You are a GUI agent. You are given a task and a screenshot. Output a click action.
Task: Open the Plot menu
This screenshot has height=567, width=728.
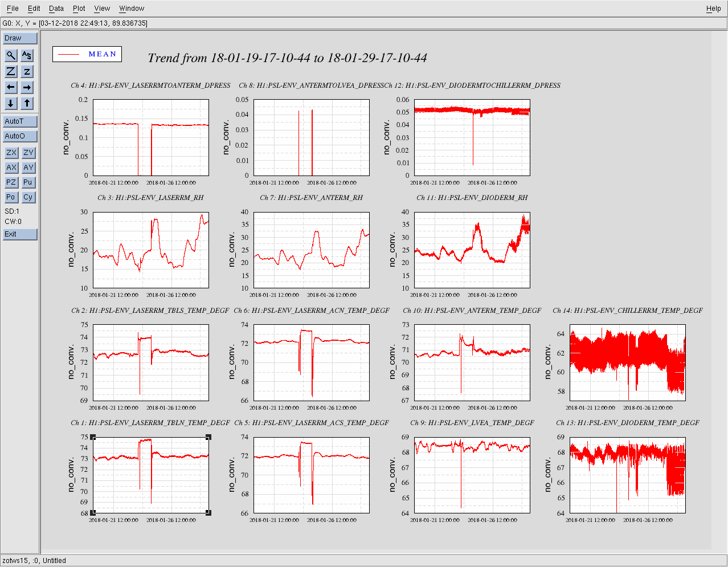[x=79, y=9]
